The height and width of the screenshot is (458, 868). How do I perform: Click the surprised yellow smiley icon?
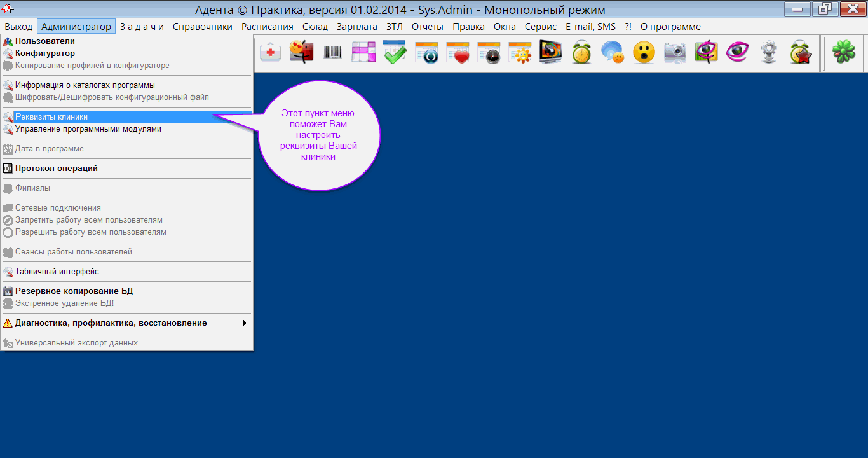pos(644,53)
